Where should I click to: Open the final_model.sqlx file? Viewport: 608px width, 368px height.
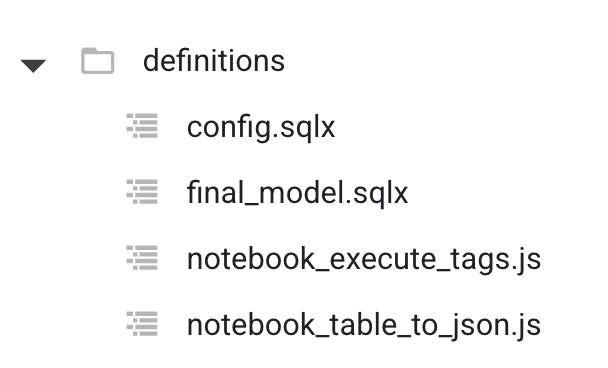point(297,193)
